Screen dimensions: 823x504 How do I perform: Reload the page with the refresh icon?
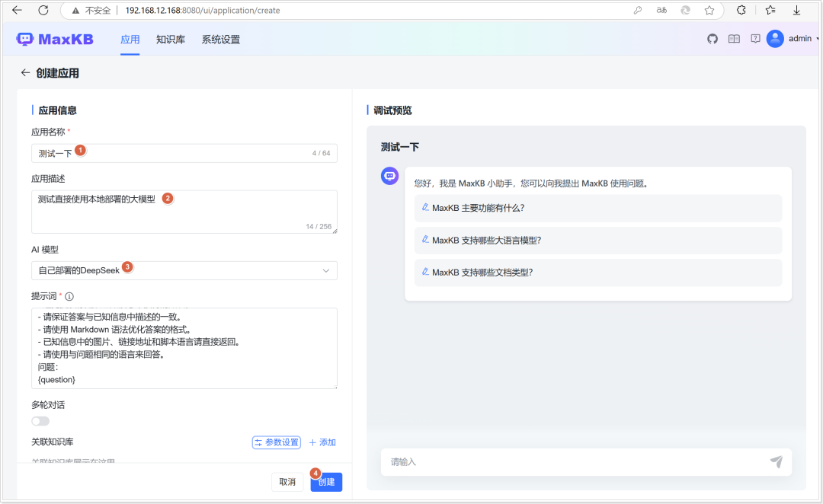[43, 10]
